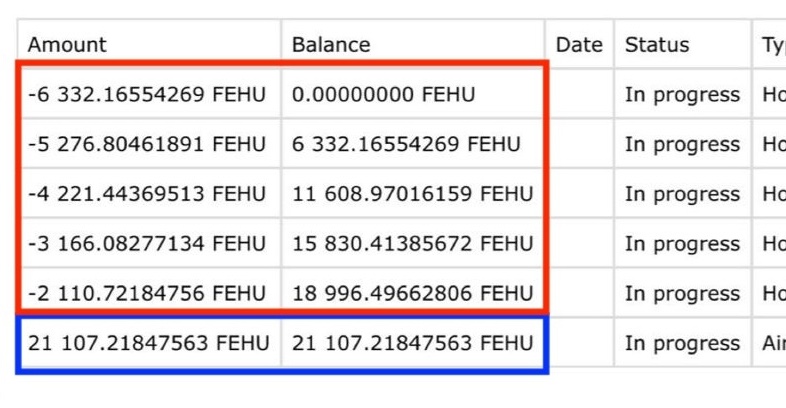
Task: Click the 6 332.16554269 FEHU balance cell
Action: [x=413, y=143]
